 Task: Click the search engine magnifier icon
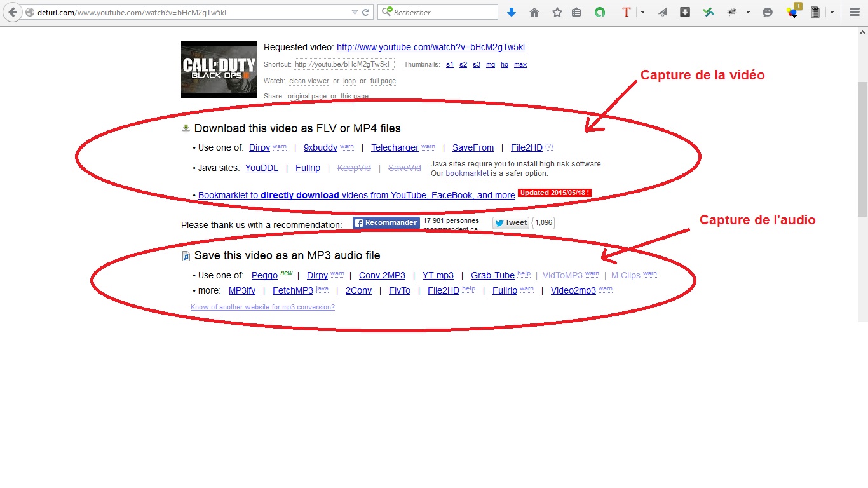[386, 12]
